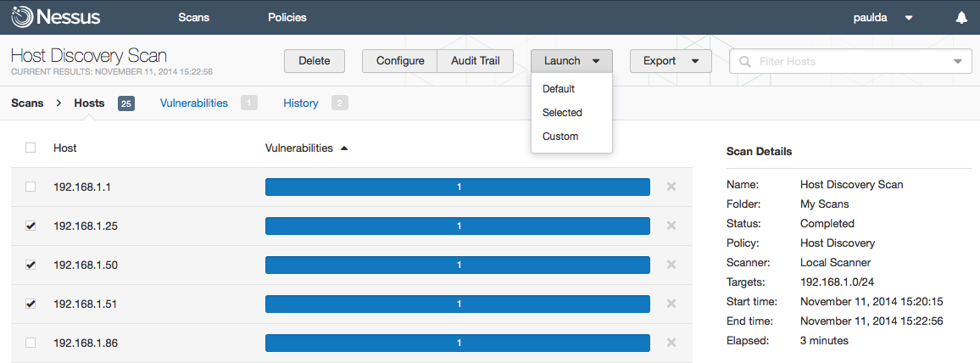The width and height of the screenshot is (980, 363).
Task: Open the paulda user menu
Action: pyautogui.click(x=883, y=18)
